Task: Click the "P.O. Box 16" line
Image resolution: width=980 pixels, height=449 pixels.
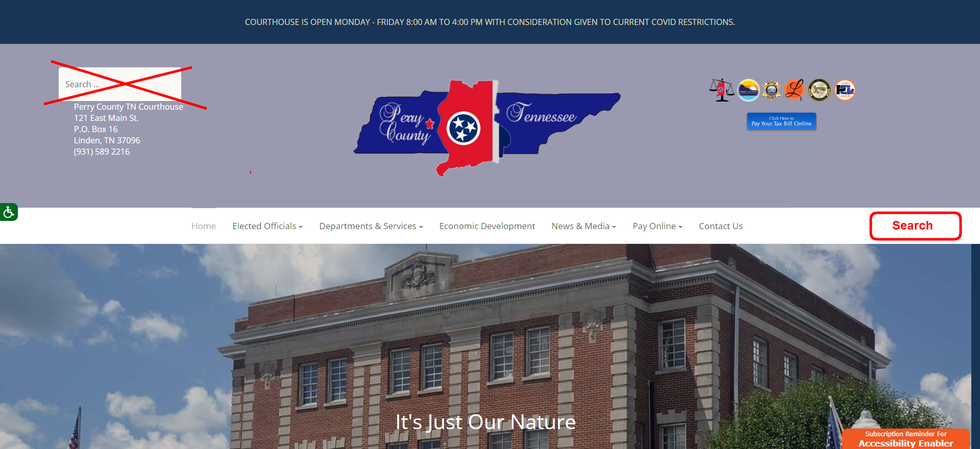Action: (96, 129)
